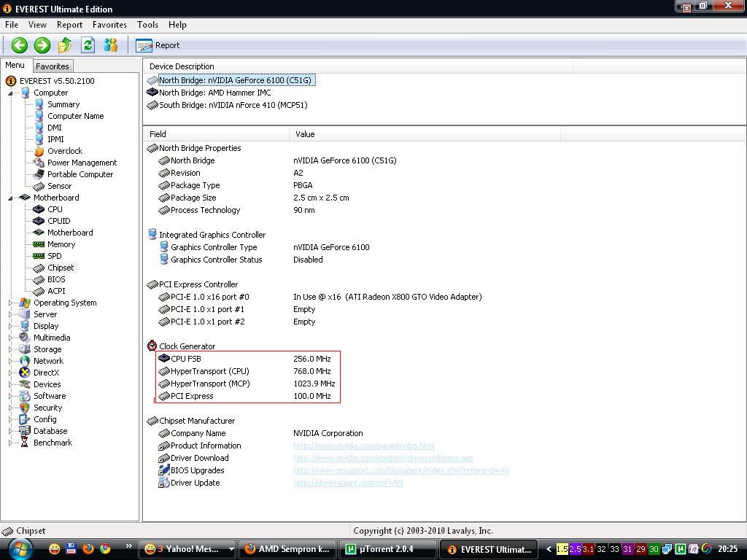Open the File menu

tap(12, 25)
